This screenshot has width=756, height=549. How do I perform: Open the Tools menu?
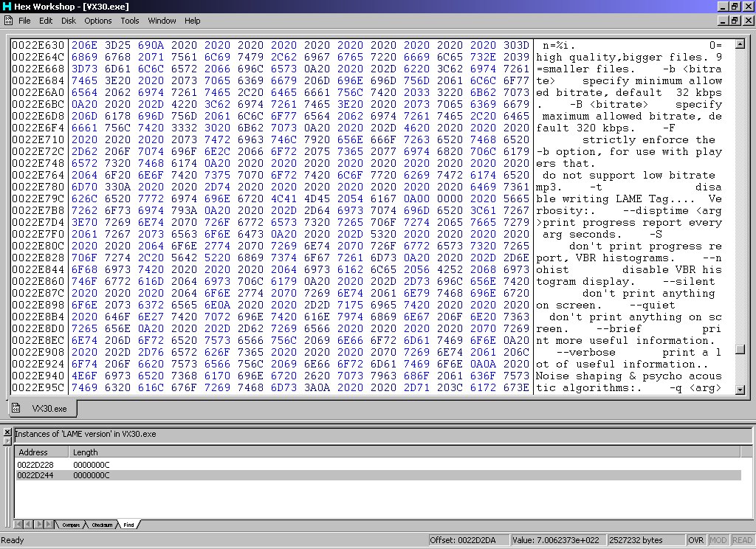click(130, 21)
